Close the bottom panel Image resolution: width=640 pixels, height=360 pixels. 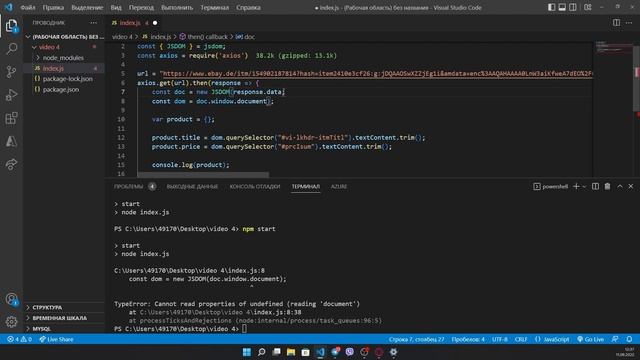click(631, 187)
